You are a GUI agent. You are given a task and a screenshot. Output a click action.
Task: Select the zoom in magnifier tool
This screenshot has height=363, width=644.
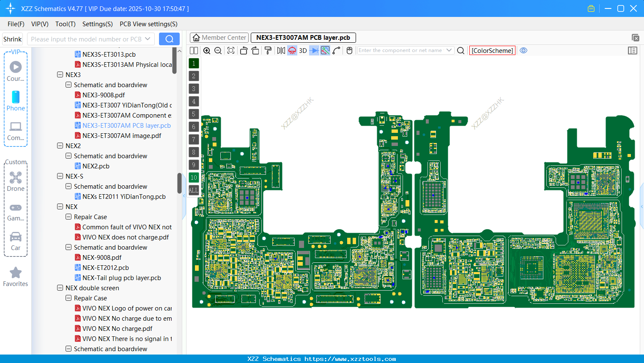[207, 50]
